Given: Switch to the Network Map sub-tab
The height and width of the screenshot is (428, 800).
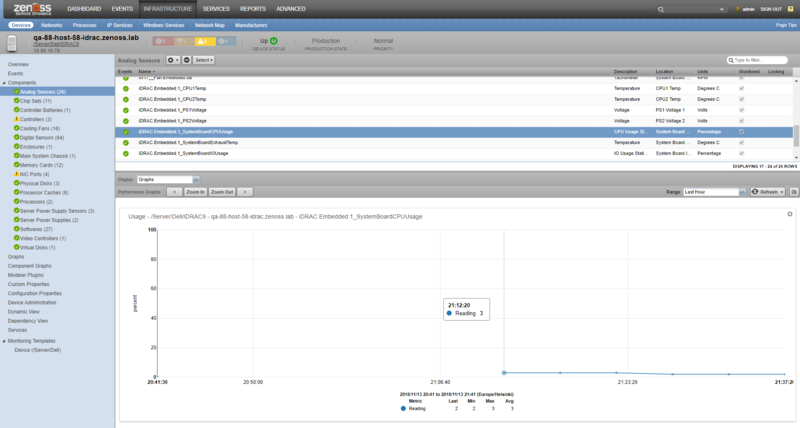Looking at the screenshot, I should 210,25.
